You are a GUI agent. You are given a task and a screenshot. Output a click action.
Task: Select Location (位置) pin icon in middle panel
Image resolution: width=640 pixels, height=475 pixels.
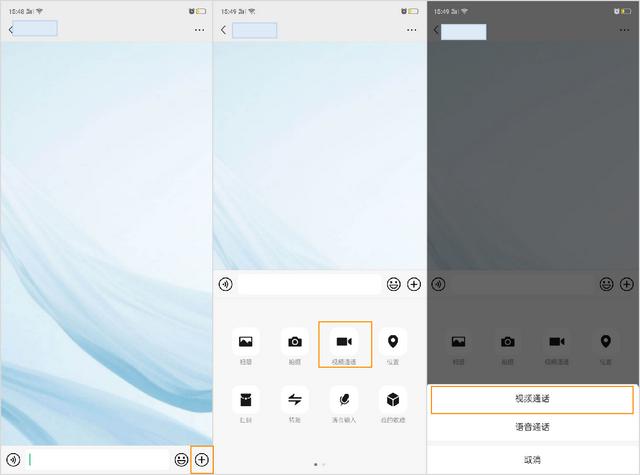click(x=393, y=342)
